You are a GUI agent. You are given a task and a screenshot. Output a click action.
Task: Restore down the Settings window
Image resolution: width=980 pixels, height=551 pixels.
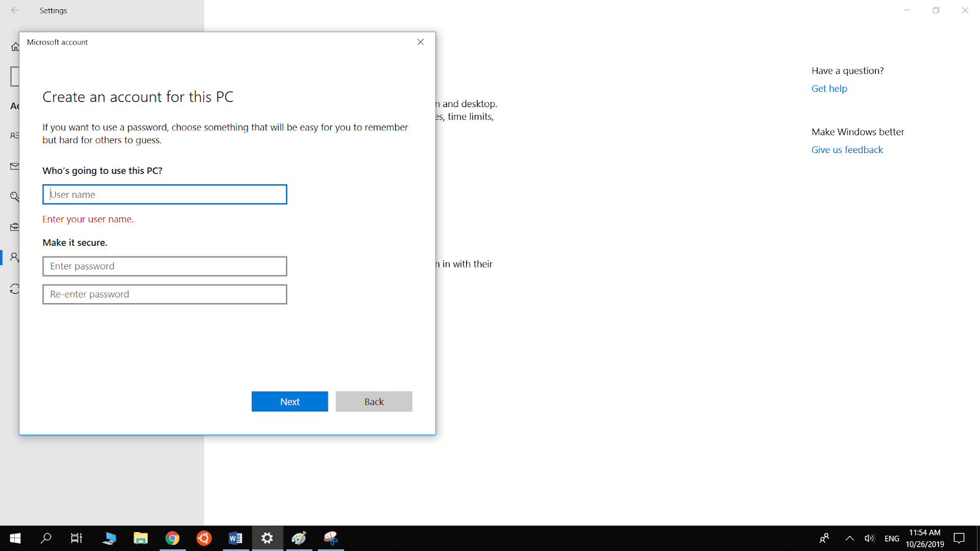936,10
